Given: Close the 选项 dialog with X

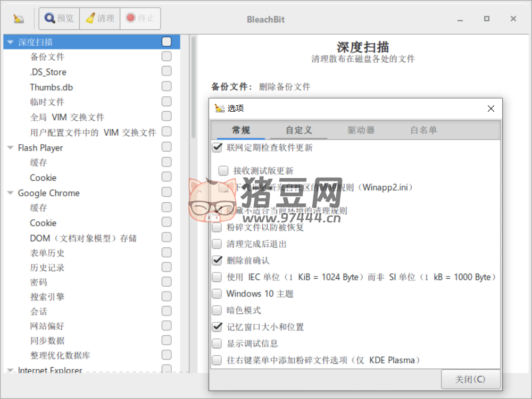Looking at the screenshot, I should click(x=491, y=109).
